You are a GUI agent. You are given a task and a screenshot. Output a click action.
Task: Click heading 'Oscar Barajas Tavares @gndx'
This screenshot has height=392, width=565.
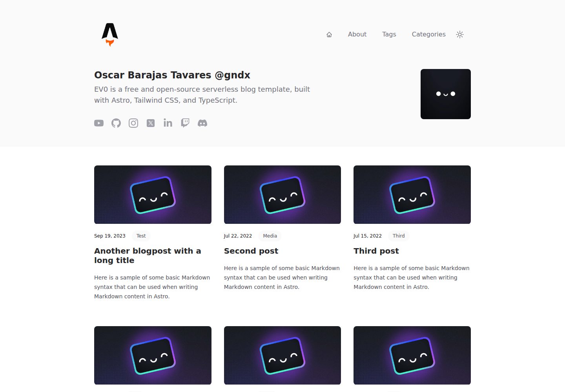click(172, 75)
